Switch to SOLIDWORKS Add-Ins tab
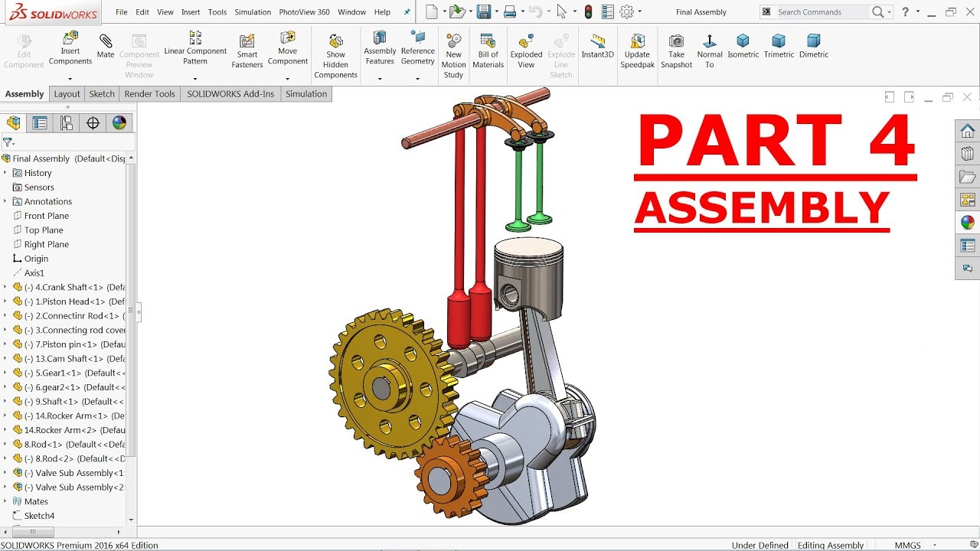The height and width of the screenshot is (551, 980). [x=230, y=94]
